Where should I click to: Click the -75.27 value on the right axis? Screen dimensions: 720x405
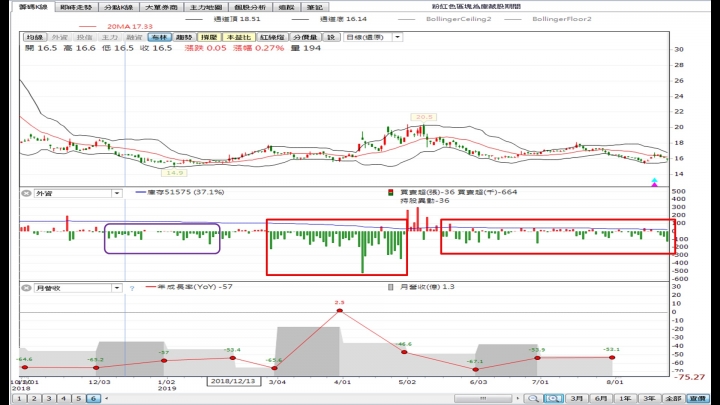689,377
